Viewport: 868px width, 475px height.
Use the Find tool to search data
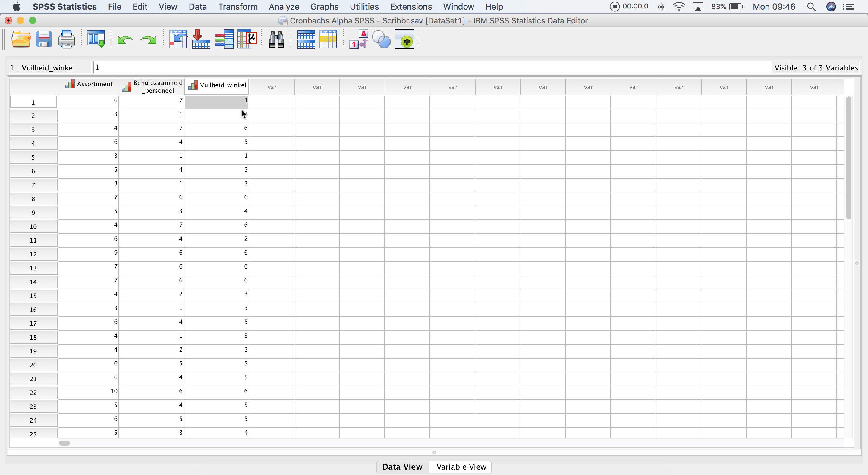276,39
